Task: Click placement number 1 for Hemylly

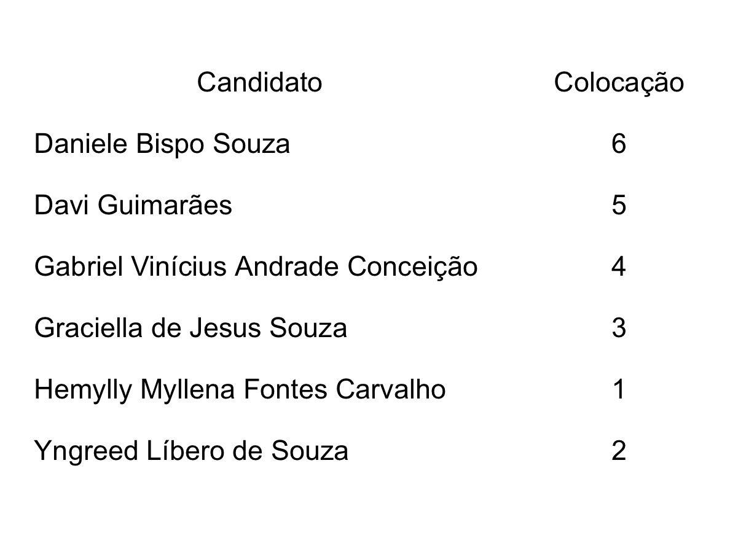Action: tap(619, 390)
